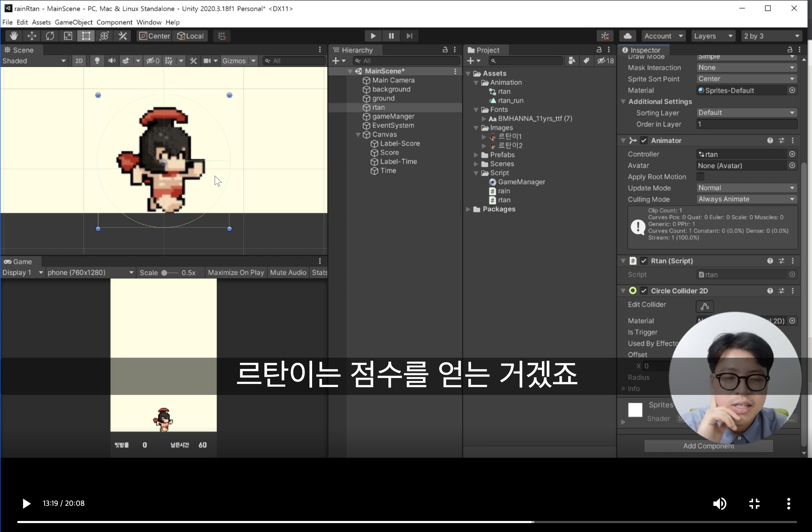Lock the Inspector panel

pyautogui.click(x=789, y=50)
